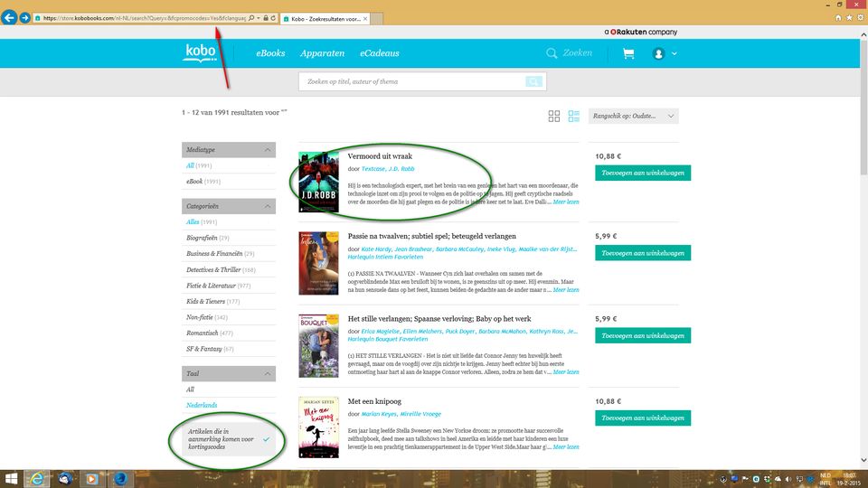Open author link Marian Keyes
868x488 pixels.
click(x=379, y=414)
